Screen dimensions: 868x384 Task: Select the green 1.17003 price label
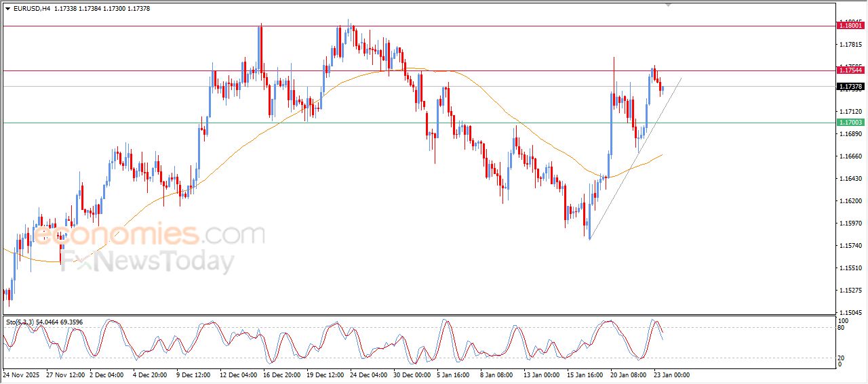(x=850, y=123)
